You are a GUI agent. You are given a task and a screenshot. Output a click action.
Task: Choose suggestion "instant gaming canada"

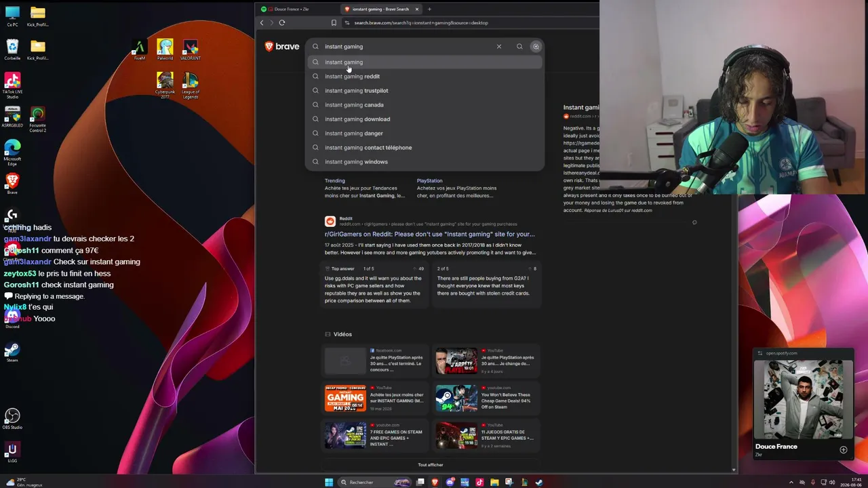click(x=425, y=105)
